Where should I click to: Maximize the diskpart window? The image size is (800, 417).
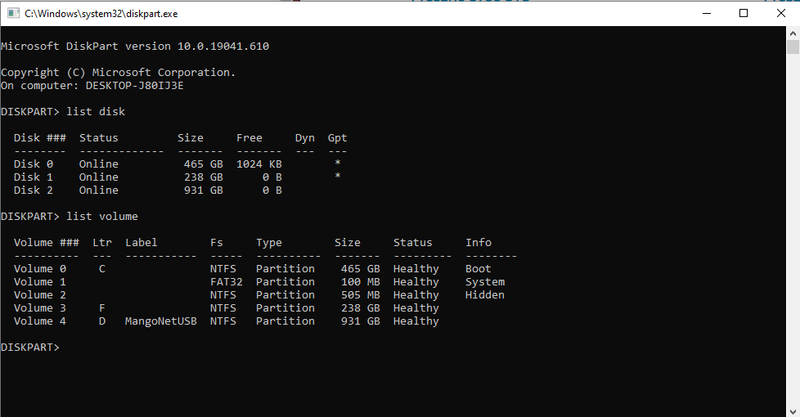(x=744, y=13)
